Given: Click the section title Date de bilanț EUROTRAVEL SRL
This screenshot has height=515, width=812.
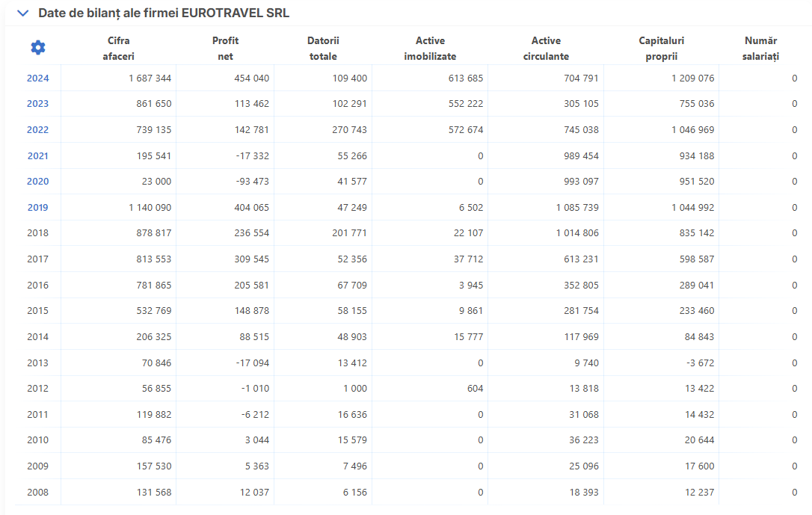Looking at the screenshot, I should point(164,13).
